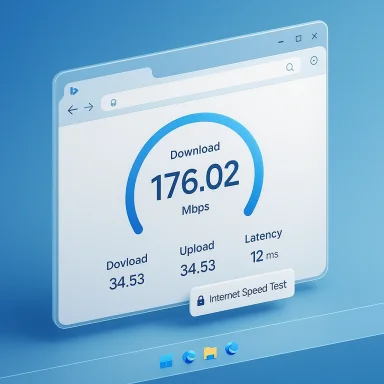Viewport: 384px width, 384px height.
Task: Close the browser window
Action: coord(314,36)
